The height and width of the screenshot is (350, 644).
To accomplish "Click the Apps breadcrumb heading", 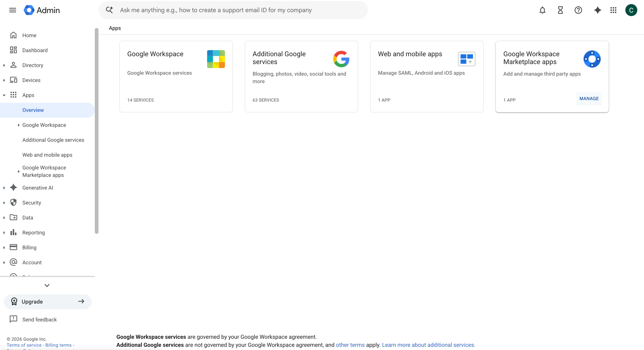I will (115, 28).
